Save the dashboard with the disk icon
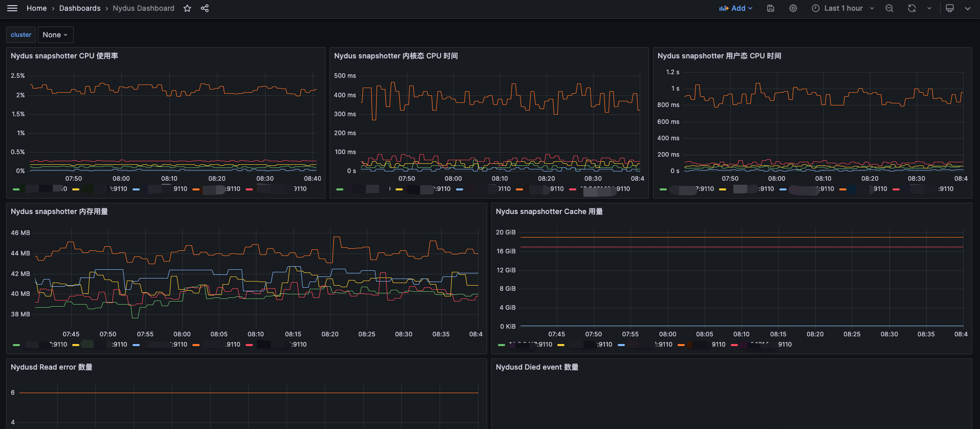 [x=771, y=8]
